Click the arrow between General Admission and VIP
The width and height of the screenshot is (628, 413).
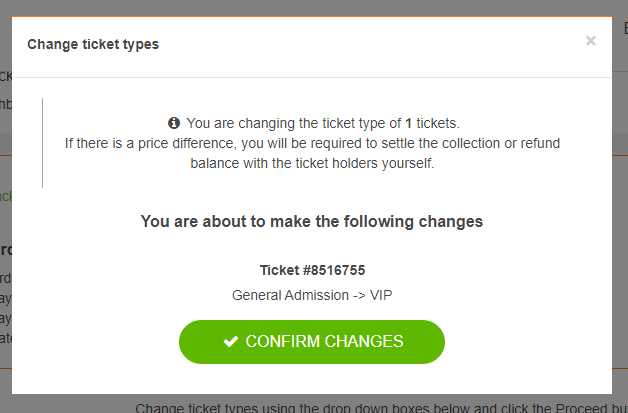coord(350,296)
